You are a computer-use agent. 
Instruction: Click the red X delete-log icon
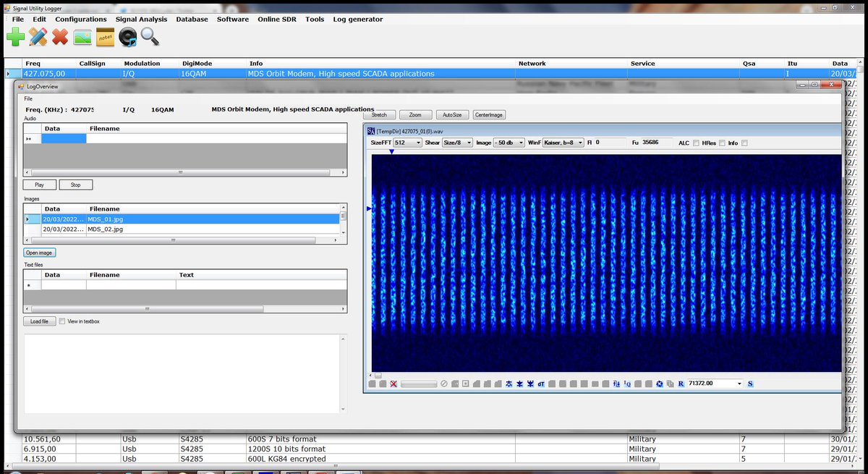(60, 37)
